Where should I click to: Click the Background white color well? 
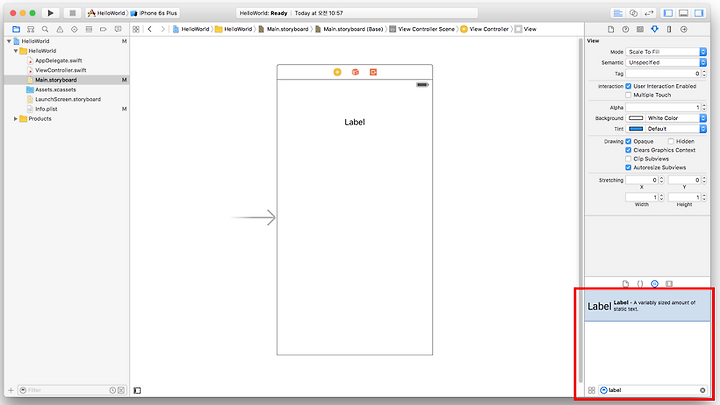point(636,118)
